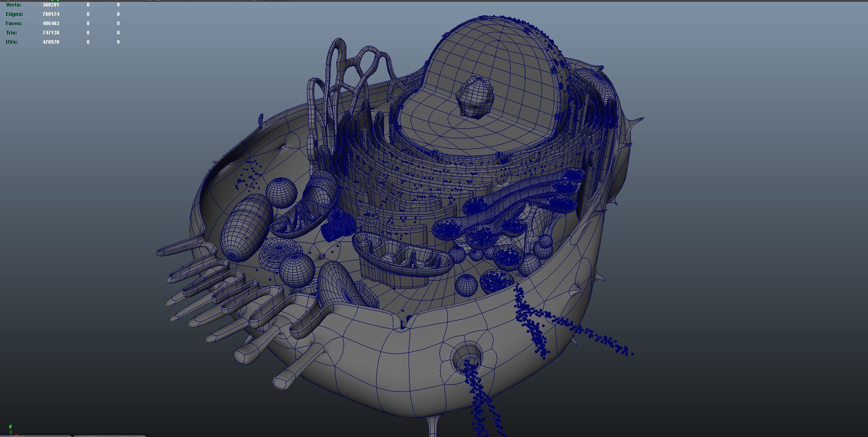The height and width of the screenshot is (437, 868).
Task: Select the nucleolus mesh inside the nucleus
Action: [x=474, y=97]
